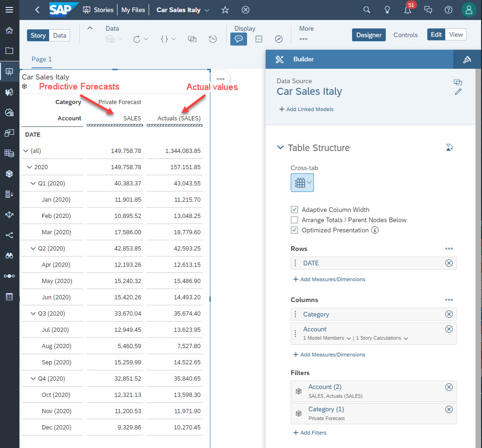Mark story as favorite with star icon
482x448 pixels.
225,10
